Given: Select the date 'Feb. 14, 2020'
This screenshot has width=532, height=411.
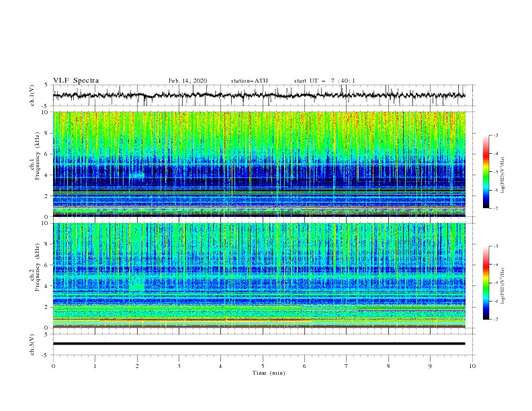Looking at the screenshot, I should 187,81.
